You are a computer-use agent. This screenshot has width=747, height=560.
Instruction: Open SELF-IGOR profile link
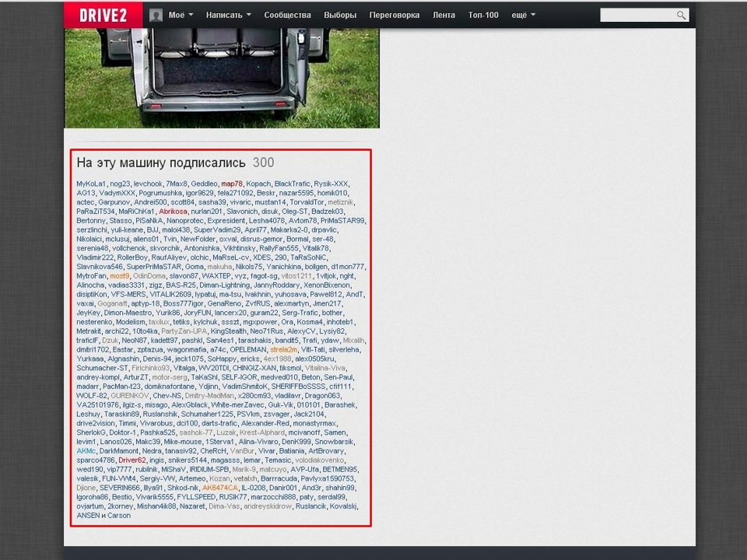coord(239,377)
